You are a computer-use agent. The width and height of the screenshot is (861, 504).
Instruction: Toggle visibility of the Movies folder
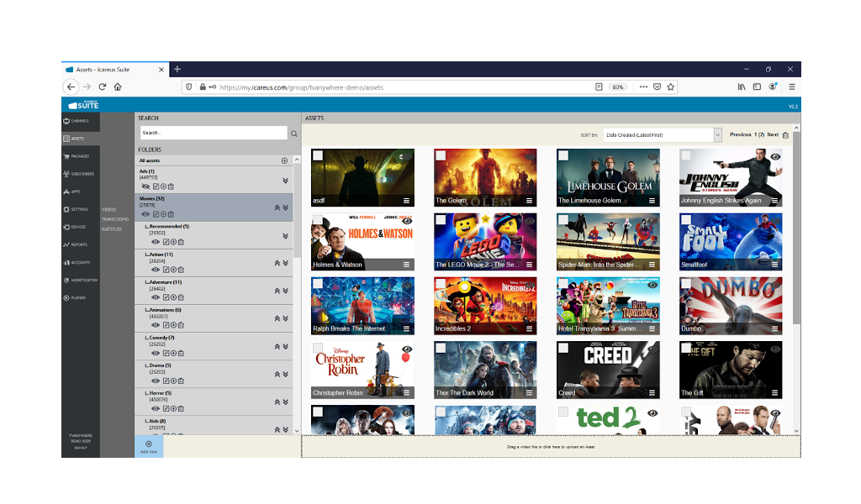coord(145,214)
